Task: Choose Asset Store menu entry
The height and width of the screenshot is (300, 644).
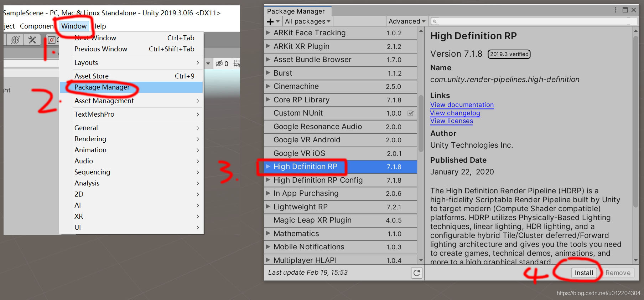Action: tap(131, 76)
